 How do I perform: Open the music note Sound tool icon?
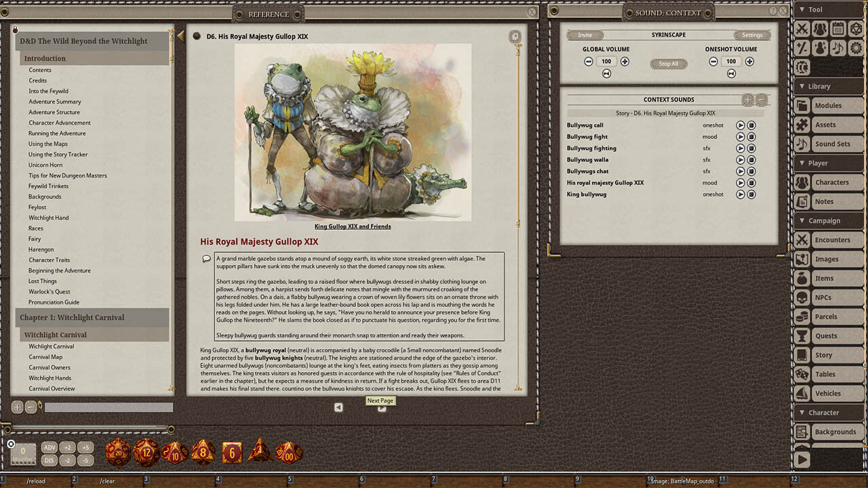click(839, 47)
